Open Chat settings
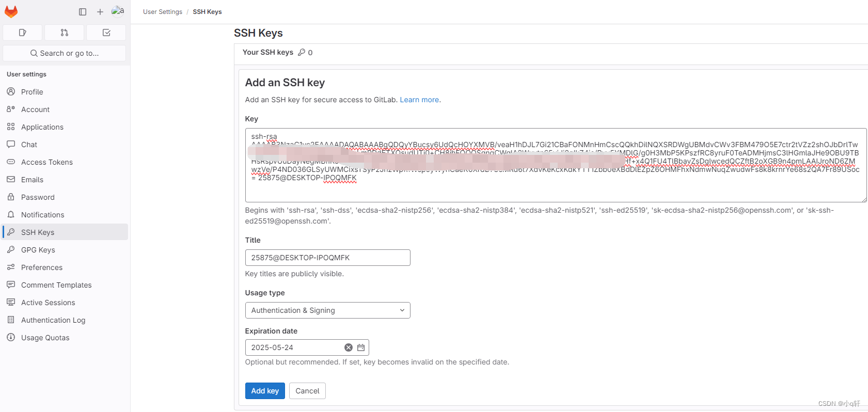Viewport: 868px width, 412px height. coord(65,145)
